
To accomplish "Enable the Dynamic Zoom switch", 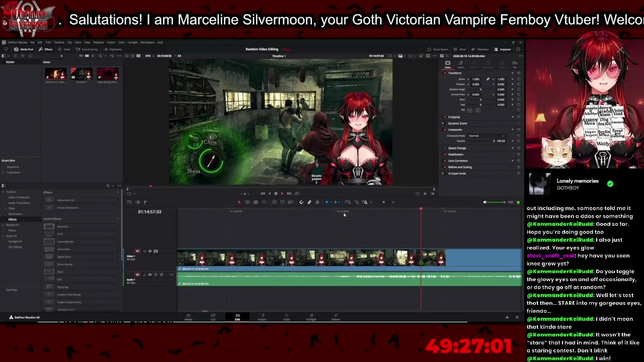I will pyautogui.click(x=444, y=123).
